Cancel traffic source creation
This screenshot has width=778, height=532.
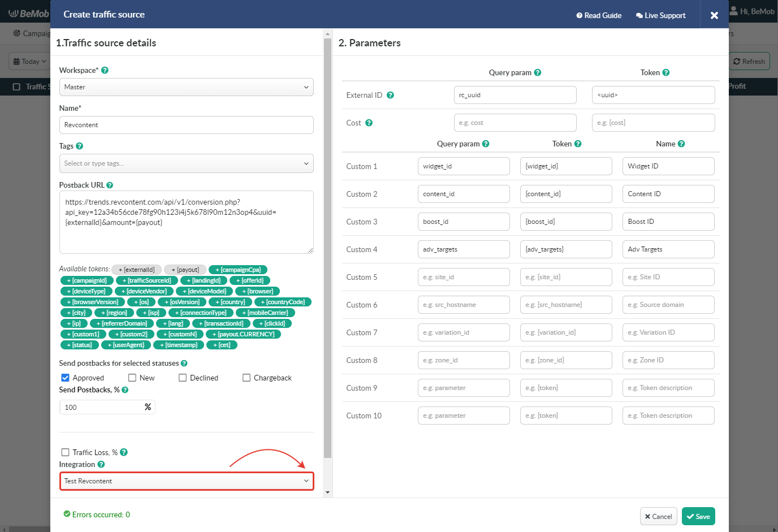[659, 516]
